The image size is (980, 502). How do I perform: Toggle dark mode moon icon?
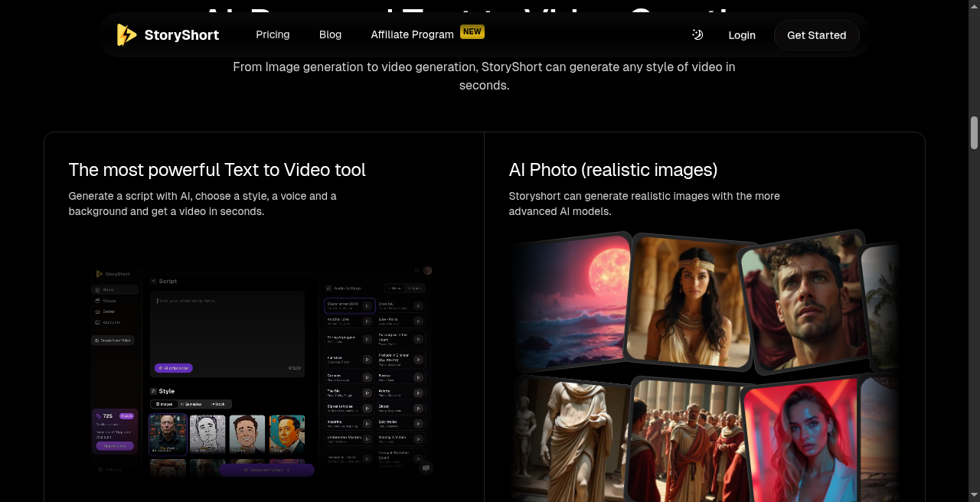coord(697,34)
